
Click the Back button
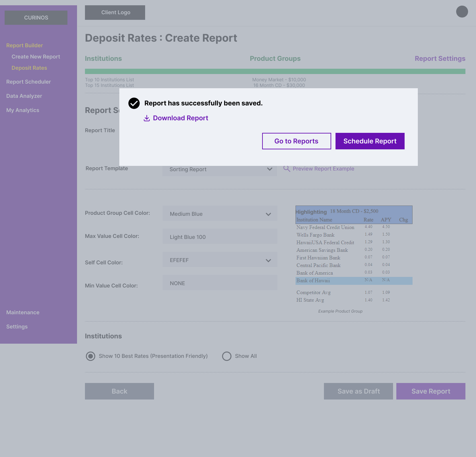coord(119,391)
